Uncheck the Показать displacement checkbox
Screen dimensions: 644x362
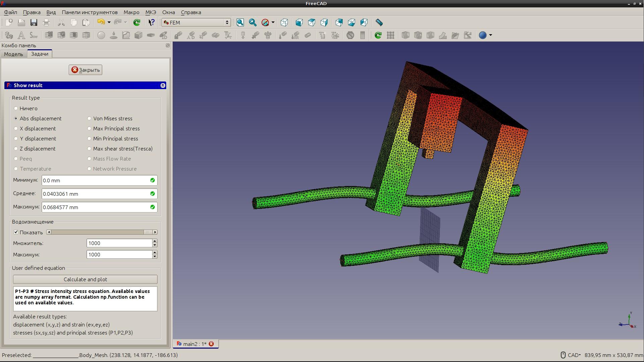pyautogui.click(x=16, y=232)
